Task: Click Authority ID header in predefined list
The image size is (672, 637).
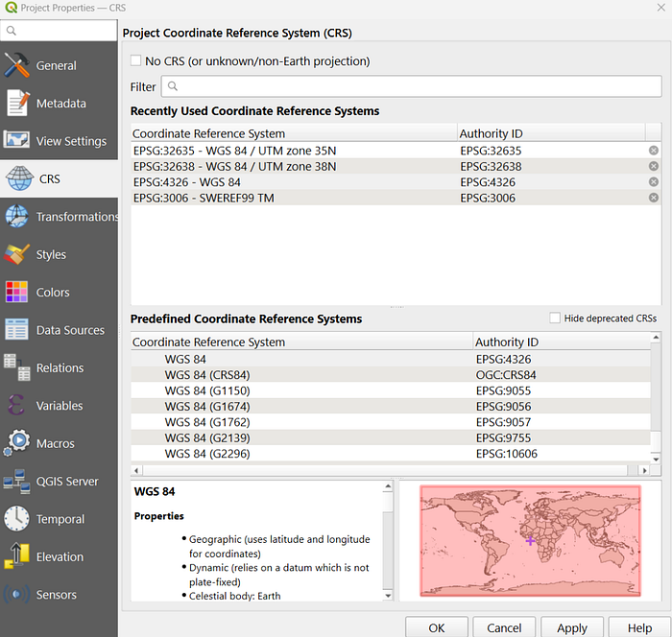Action: click(562, 342)
